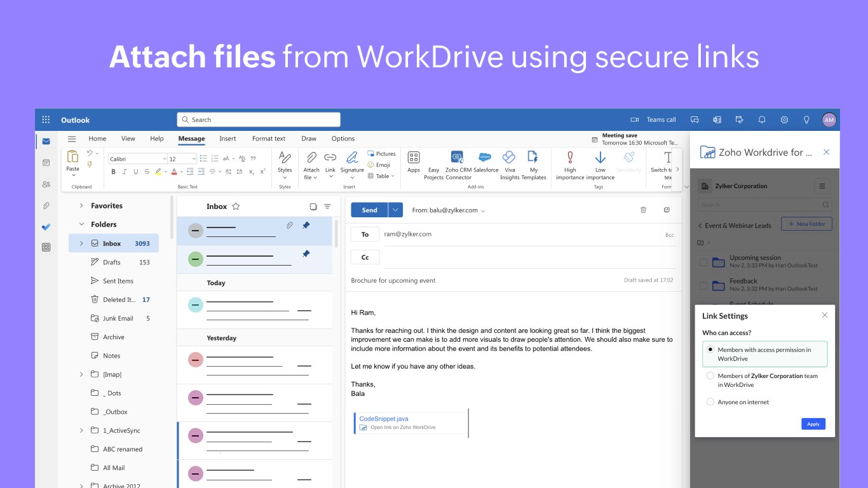Expand the Send options arrow
868x488 pixels.
(395, 210)
